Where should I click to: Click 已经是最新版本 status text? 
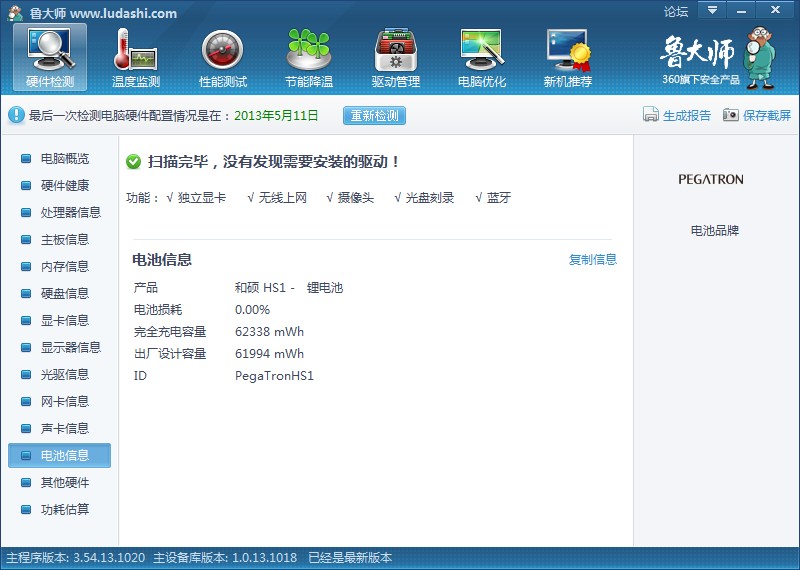click(350, 557)
